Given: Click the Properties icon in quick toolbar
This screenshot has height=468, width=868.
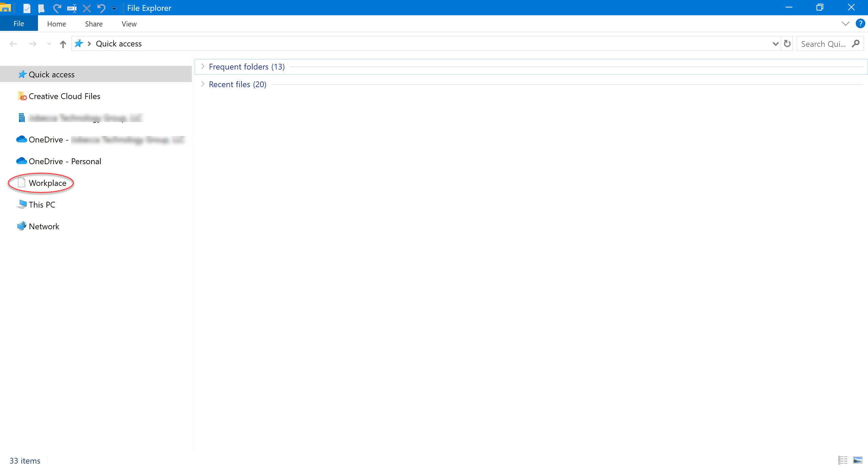Looking at the screenshot, I should coord(27,8).
